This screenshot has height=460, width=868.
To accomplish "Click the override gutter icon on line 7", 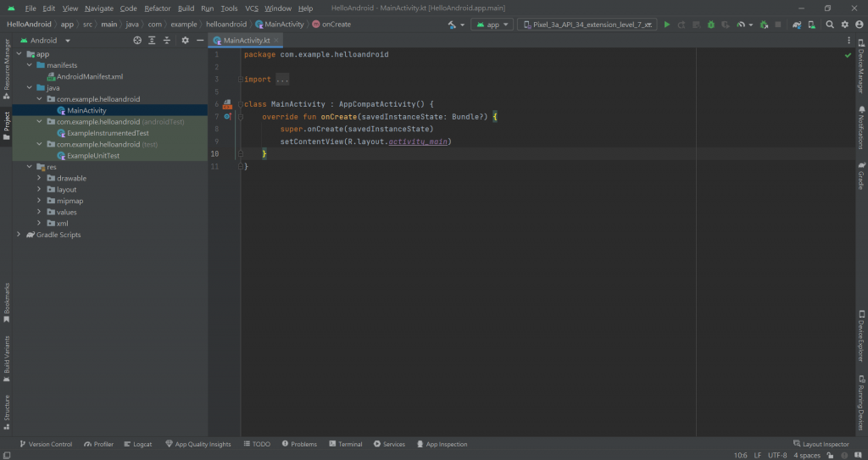I will pyautogui.click(x=227, y=117).
